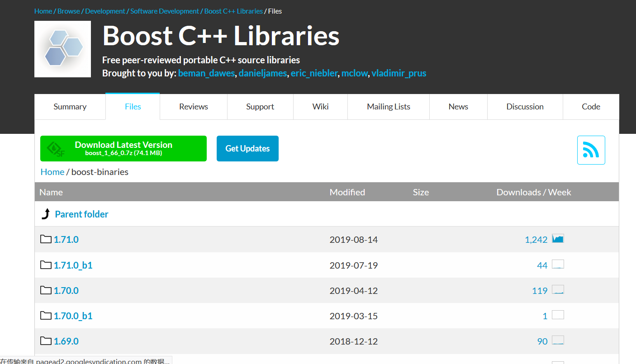Screen dimensions: 636x364
Task: Open the Wiki tab
Action: pos(320,106)
